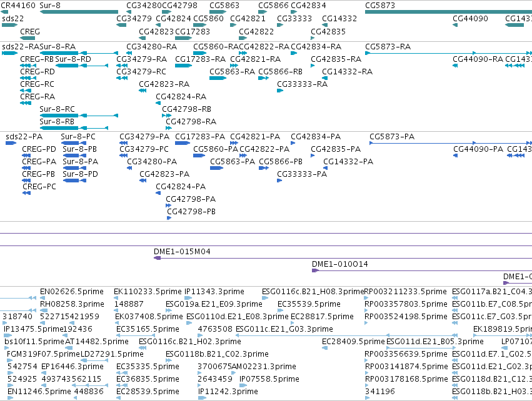Viewport: 532px width, 401px height.
Task: Select the CG42822 gene label
Action: (256, 31)
